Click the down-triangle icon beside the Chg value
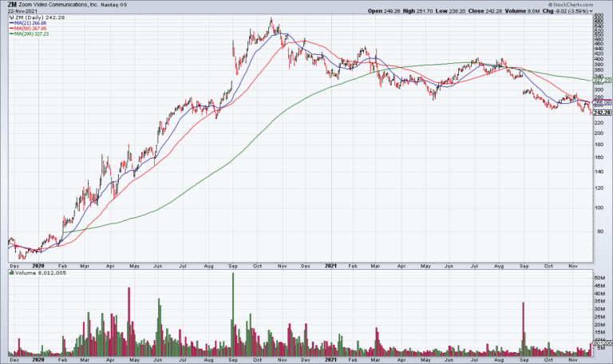 (x=591, y=11)
